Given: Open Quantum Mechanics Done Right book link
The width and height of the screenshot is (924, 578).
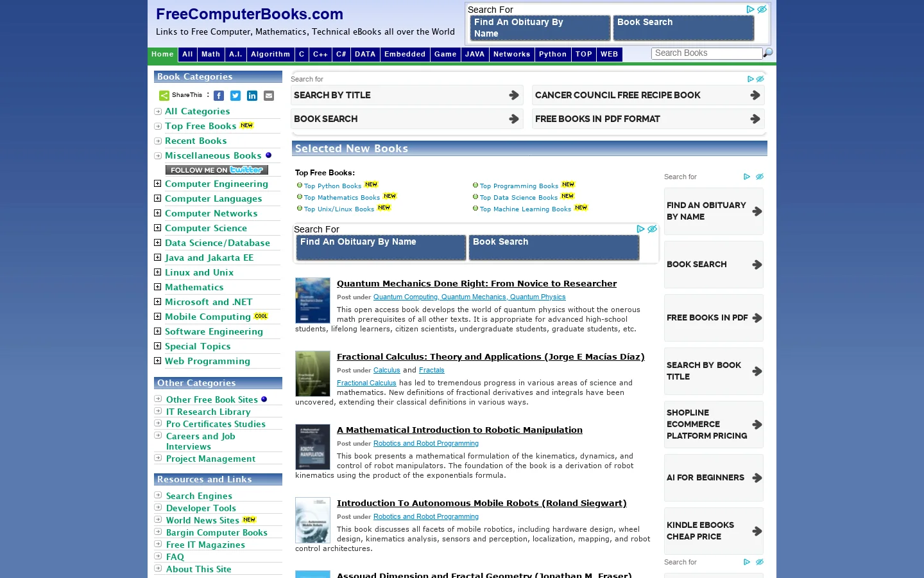Looking at the screenshot, I should pyautogui.click(x=477, y=283).
